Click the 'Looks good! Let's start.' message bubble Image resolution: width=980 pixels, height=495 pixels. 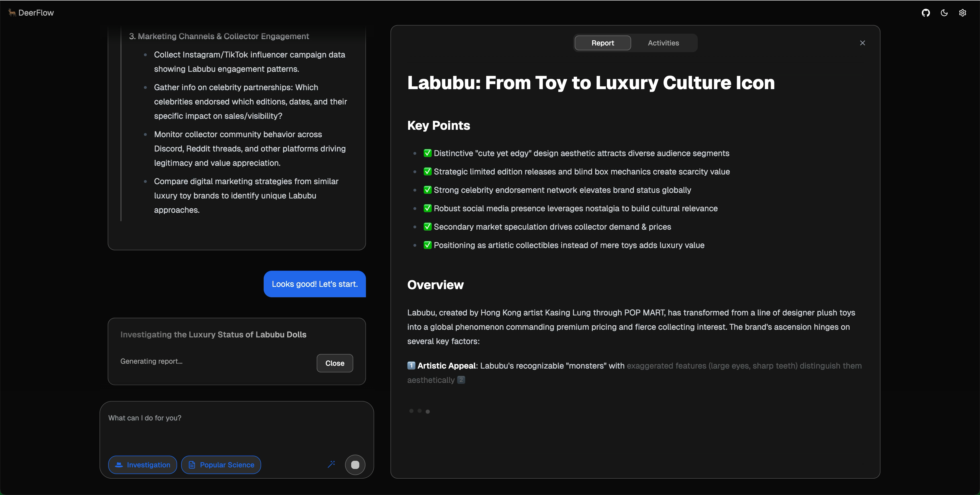pos(315,284)
